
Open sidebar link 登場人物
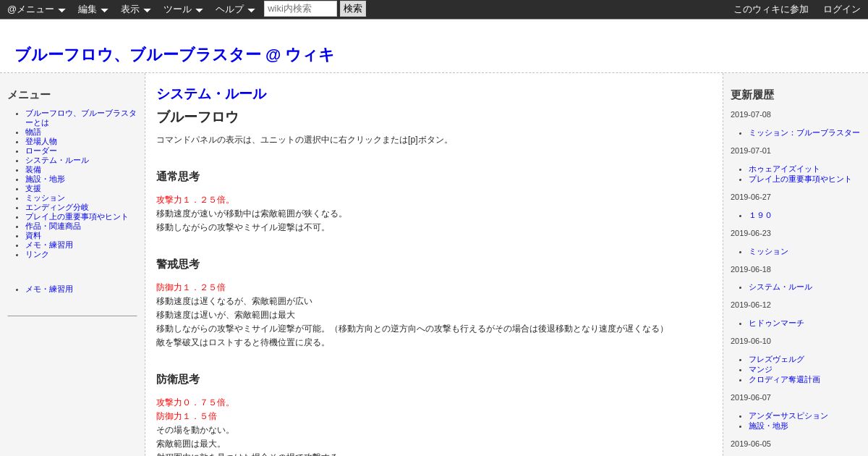(x=41, y=142)
